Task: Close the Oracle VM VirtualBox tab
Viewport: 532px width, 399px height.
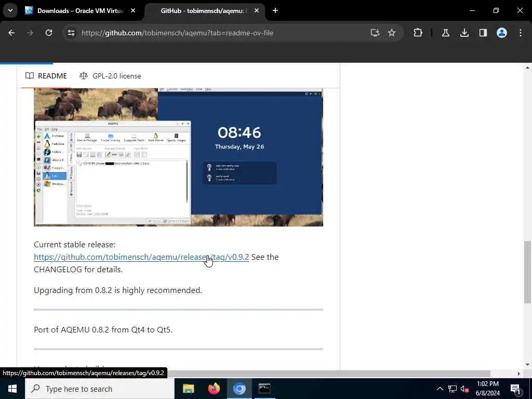Action: tap(133, 10)
